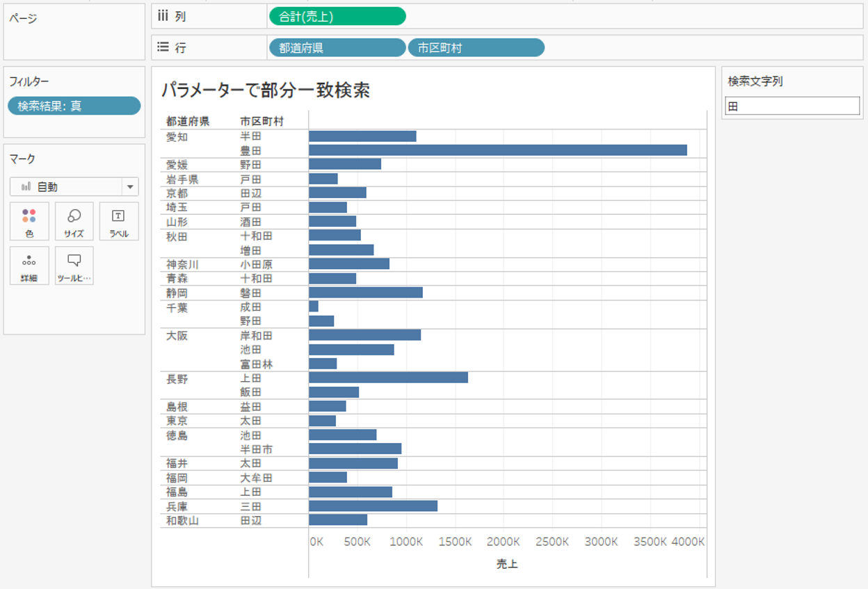Click the 小田原 city label

pos(257,264)
